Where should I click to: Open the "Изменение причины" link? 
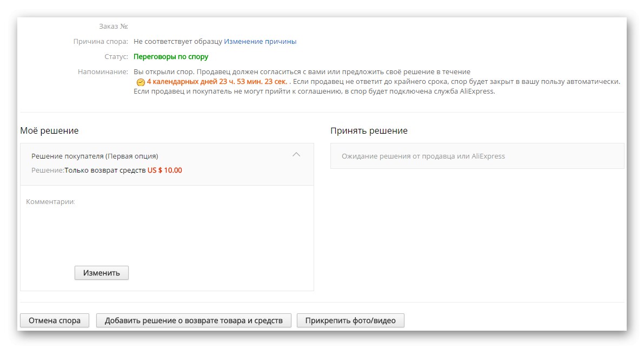(261, 41)
